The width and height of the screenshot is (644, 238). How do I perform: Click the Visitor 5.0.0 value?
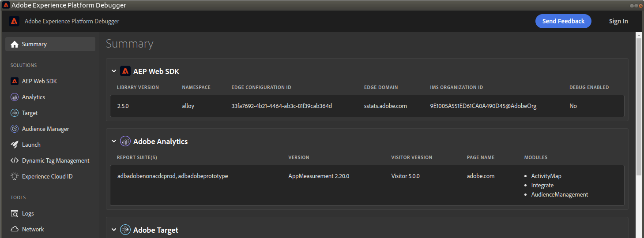(x=405, y=176)
